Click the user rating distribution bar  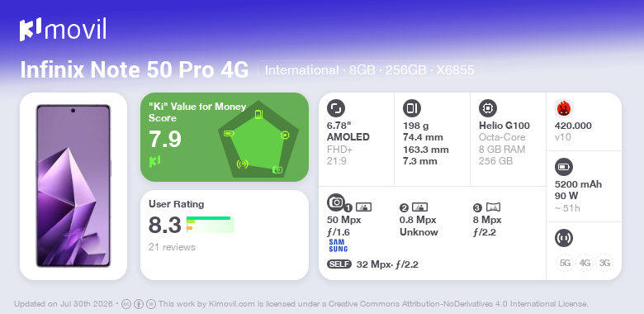(x=211, y=225)
